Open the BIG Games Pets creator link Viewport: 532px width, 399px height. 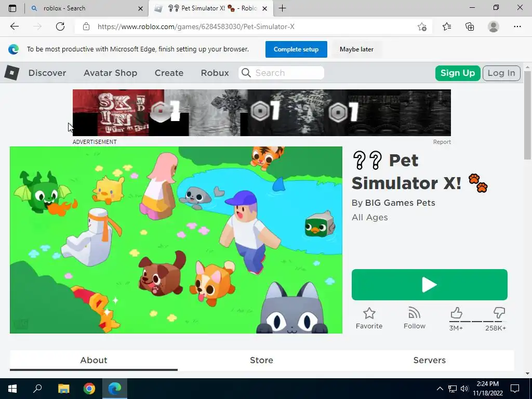click(400, 203)
